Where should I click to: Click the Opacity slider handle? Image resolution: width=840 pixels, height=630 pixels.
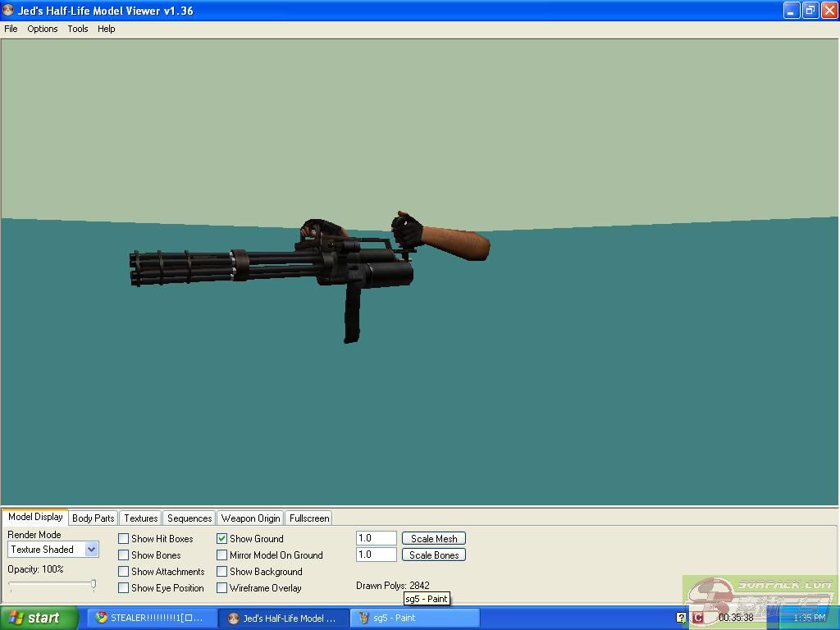click(94, 585)
